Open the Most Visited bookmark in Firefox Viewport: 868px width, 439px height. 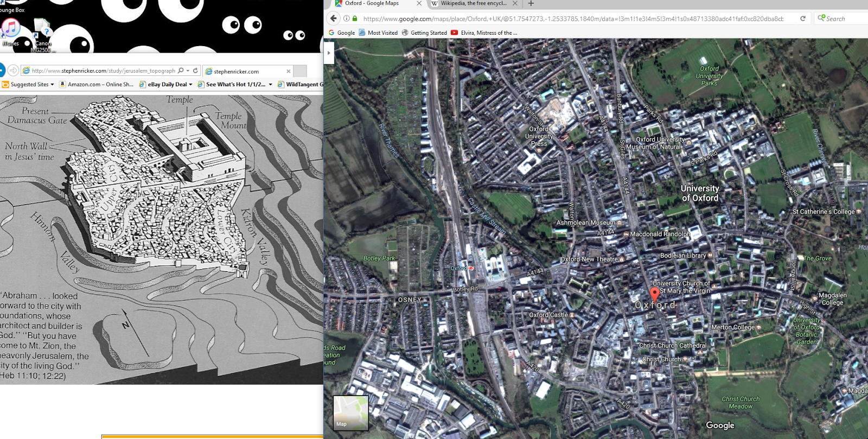pos(378,33)
